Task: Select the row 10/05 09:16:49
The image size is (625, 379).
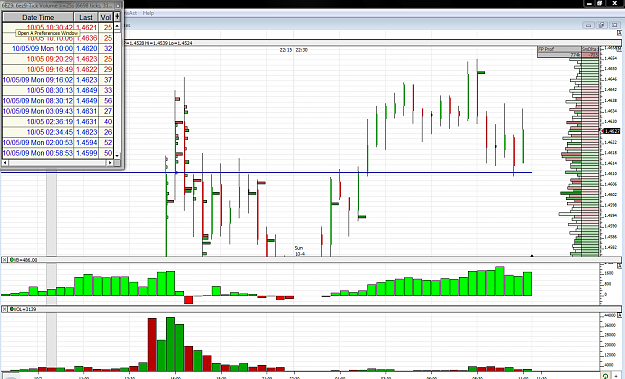Action: pyautogui.click(x=58, y=69)
